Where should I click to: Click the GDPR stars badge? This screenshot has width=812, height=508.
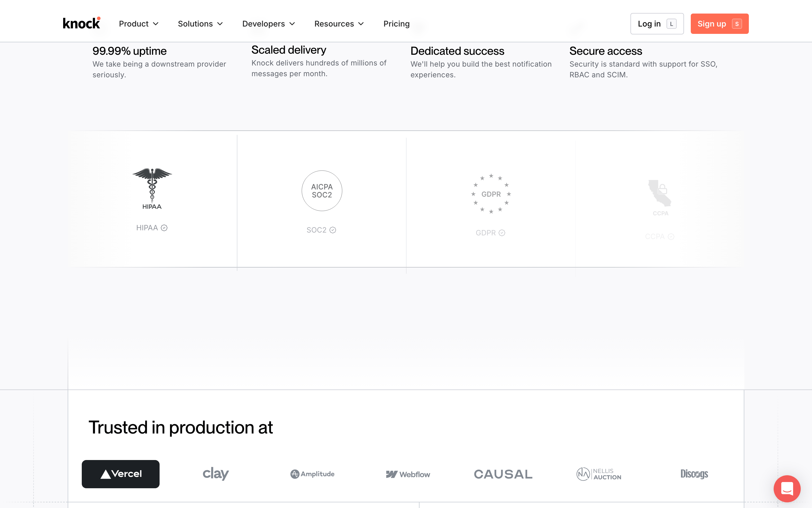pos(491,194)
